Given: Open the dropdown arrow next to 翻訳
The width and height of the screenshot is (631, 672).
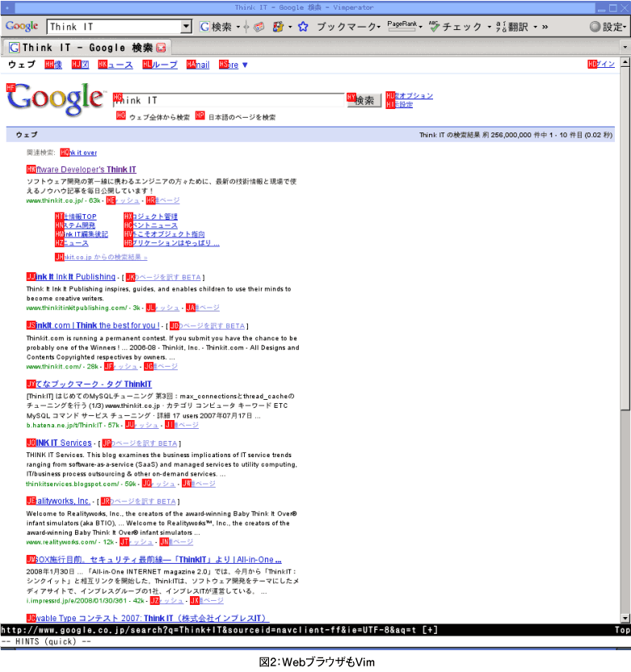Looking at the screenshot, I should [x=536, y=27].
